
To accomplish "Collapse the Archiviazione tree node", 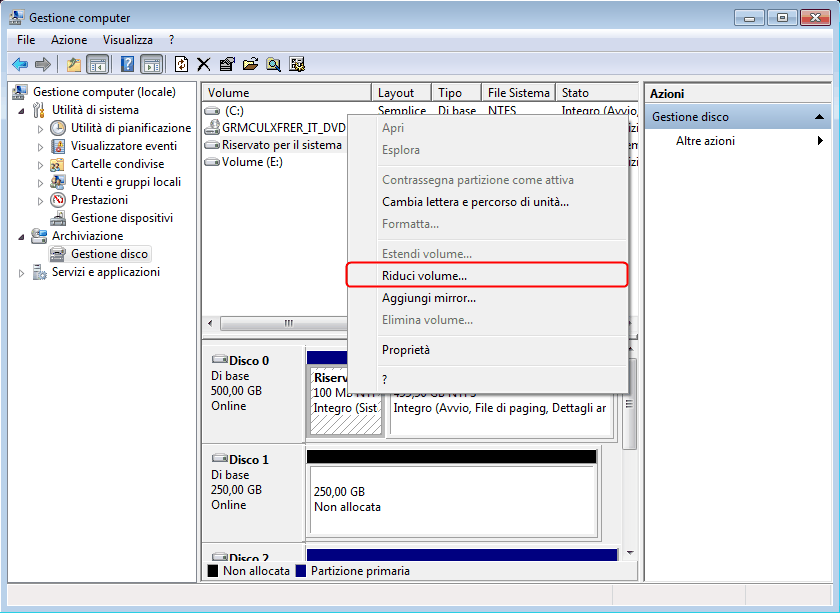I will (x=21, y=236).
